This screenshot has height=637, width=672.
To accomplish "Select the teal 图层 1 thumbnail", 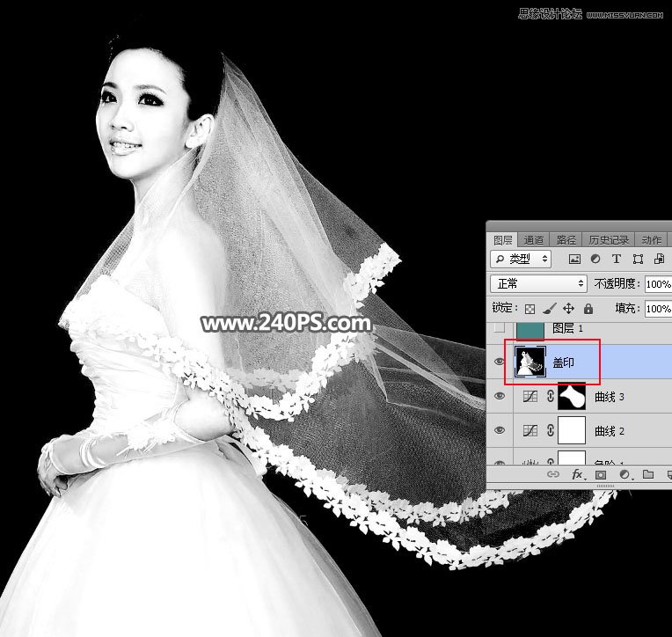I will click(x=530, y=330).
